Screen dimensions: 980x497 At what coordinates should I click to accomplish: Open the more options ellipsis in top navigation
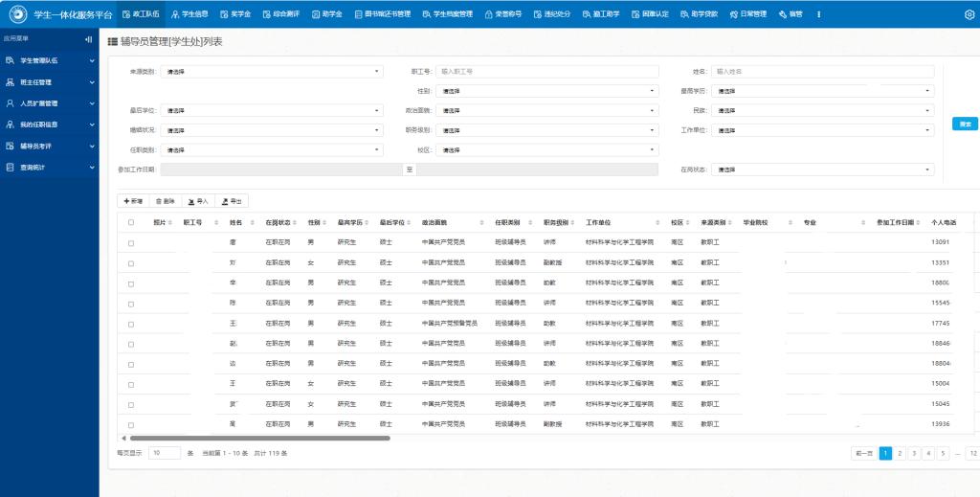(818, 14)
